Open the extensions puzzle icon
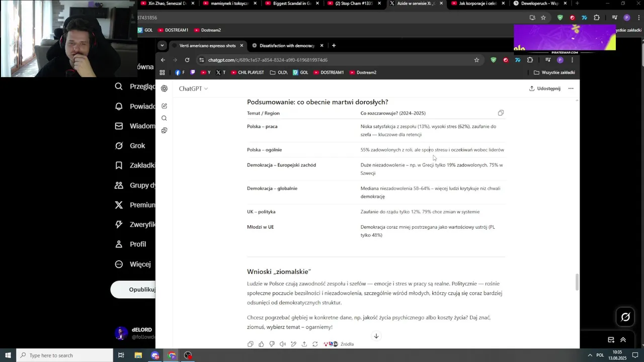644x362 pixels. (530, 60)
